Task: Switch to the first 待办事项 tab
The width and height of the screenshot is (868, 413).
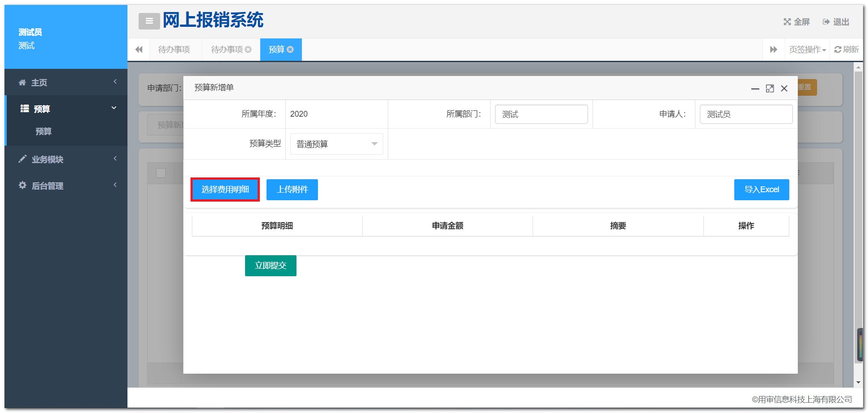Action: 174,50
